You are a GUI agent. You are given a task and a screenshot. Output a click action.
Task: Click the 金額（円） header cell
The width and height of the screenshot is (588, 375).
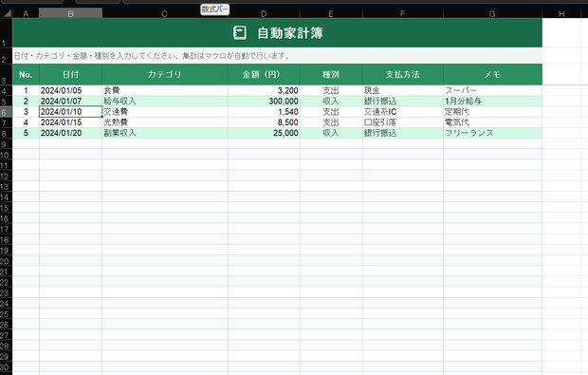pos(264,74)
